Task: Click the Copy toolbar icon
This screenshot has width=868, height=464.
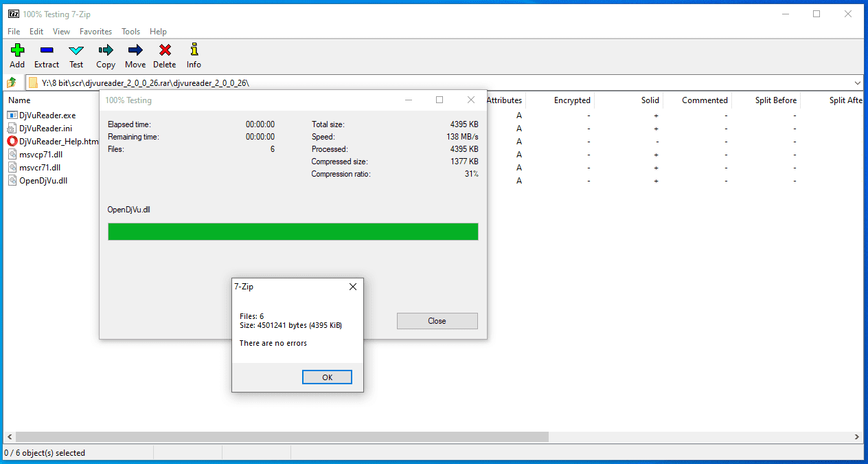Action: click(x=106, y=49)
